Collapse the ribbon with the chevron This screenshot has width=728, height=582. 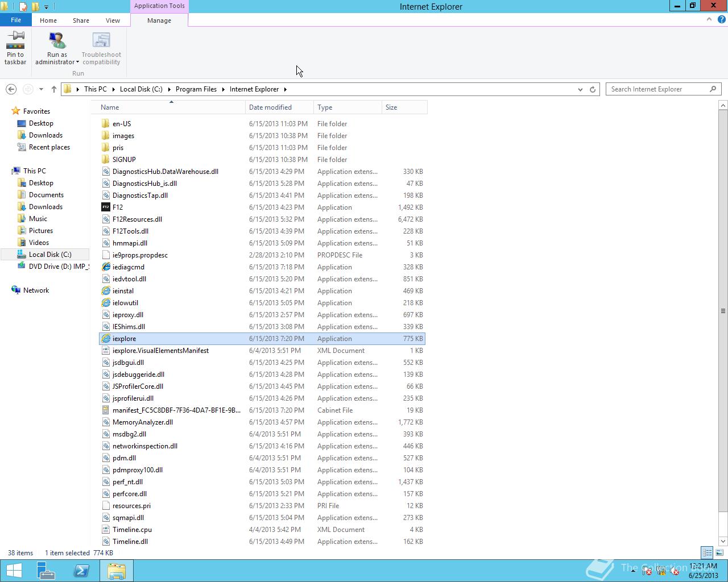point(709,19)
